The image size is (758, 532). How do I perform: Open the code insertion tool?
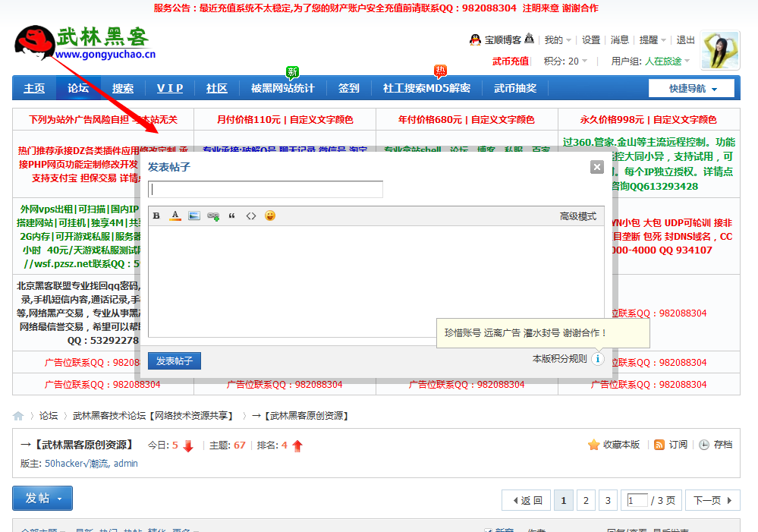point(251,216)
